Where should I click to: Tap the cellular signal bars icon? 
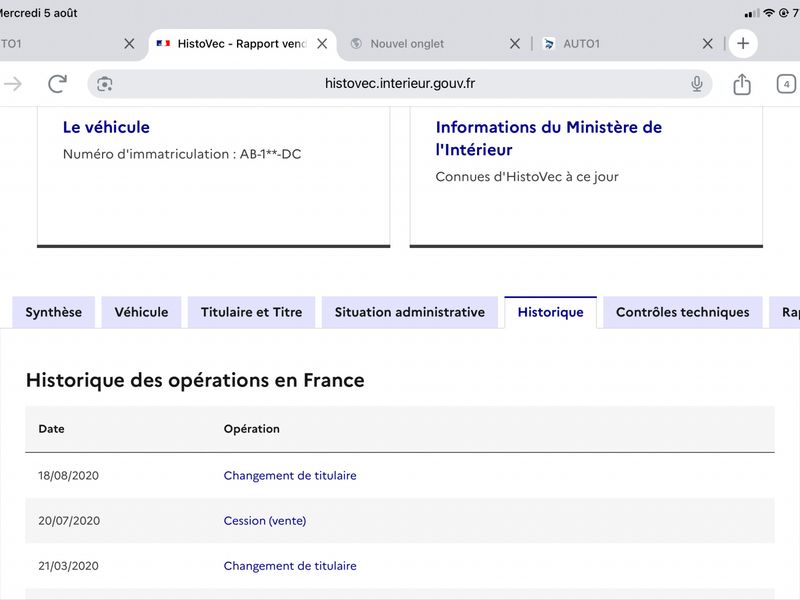(752, 14)
